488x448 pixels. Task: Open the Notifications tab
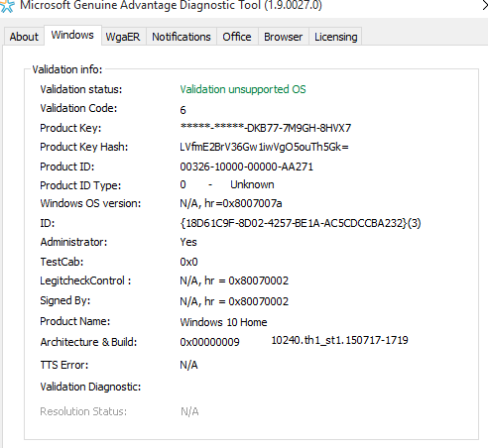pos(182,37)
